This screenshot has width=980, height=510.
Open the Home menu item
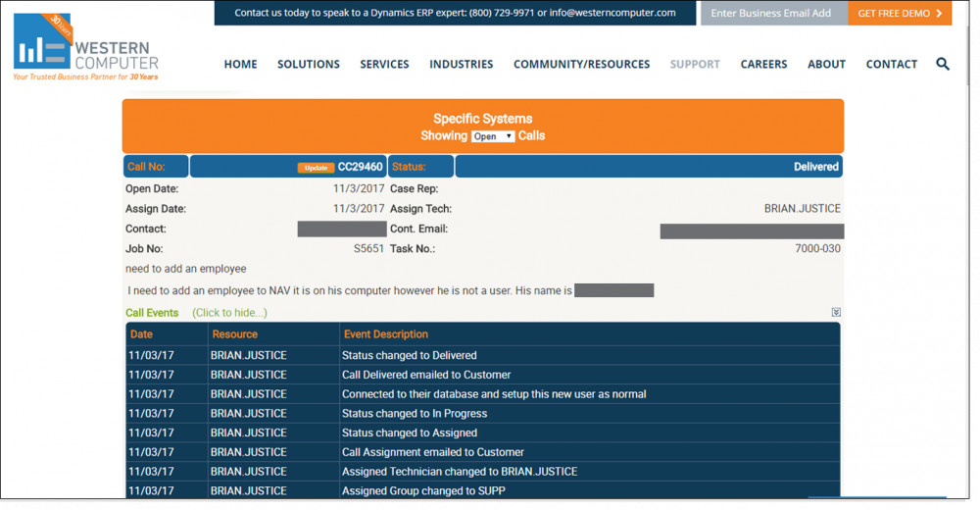tap(240, 64)
